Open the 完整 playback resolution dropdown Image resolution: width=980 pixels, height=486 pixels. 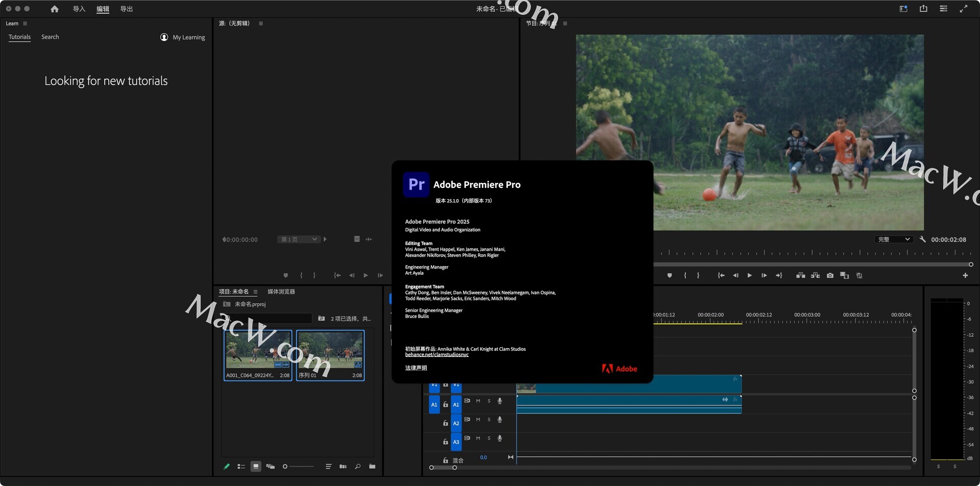point(894,239)
